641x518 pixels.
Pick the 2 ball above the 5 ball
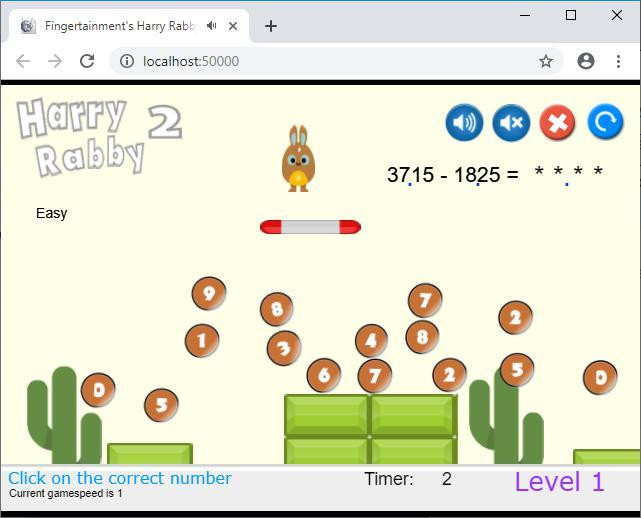tap(515, 317)
